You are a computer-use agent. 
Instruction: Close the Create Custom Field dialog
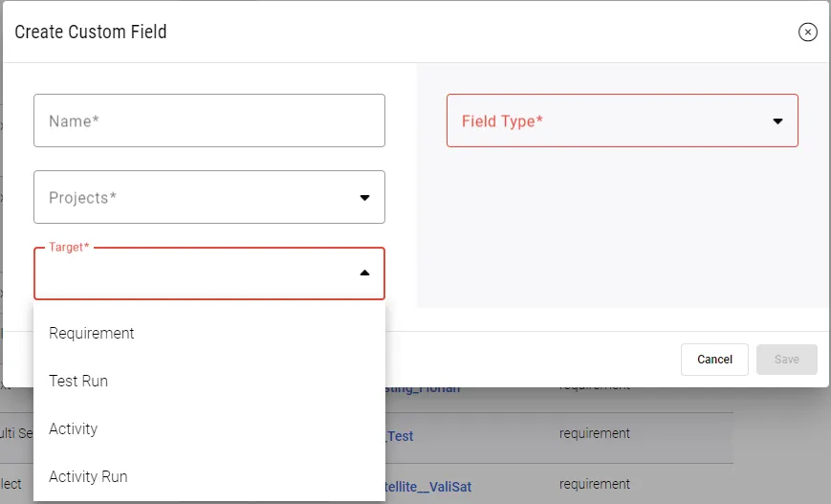807,33
